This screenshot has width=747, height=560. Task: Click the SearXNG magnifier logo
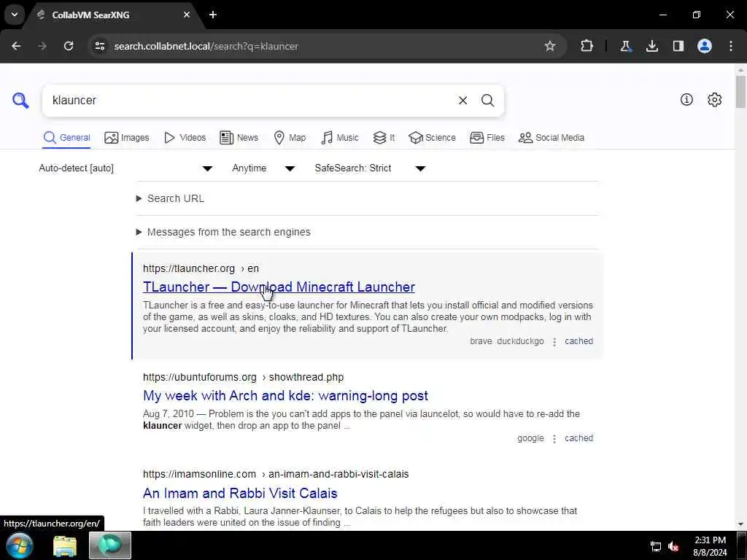pos(20,101)
